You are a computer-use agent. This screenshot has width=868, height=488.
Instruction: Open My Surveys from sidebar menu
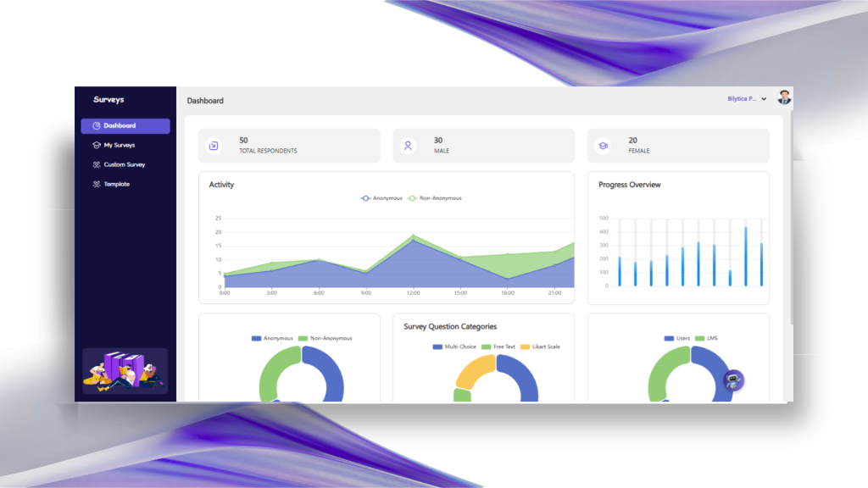pyautogui.click(x=120, y=146)
